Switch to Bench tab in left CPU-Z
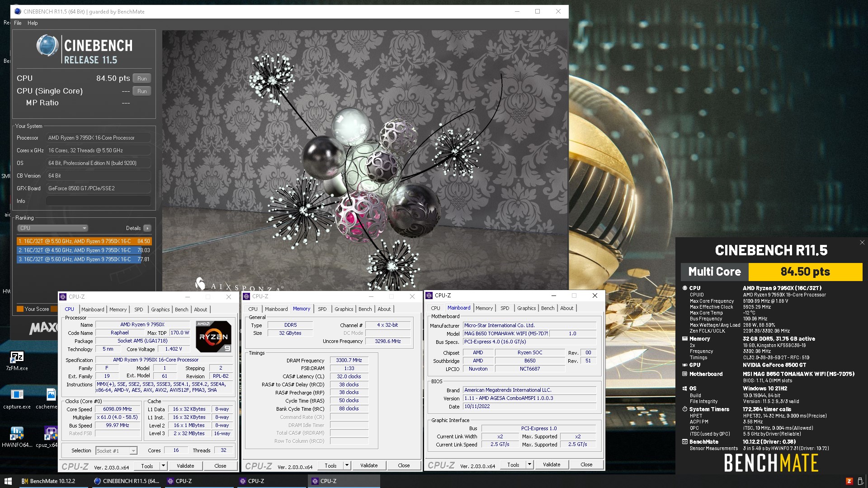The height and width of the screenshot is (488, 868). (x=181, y=310)
